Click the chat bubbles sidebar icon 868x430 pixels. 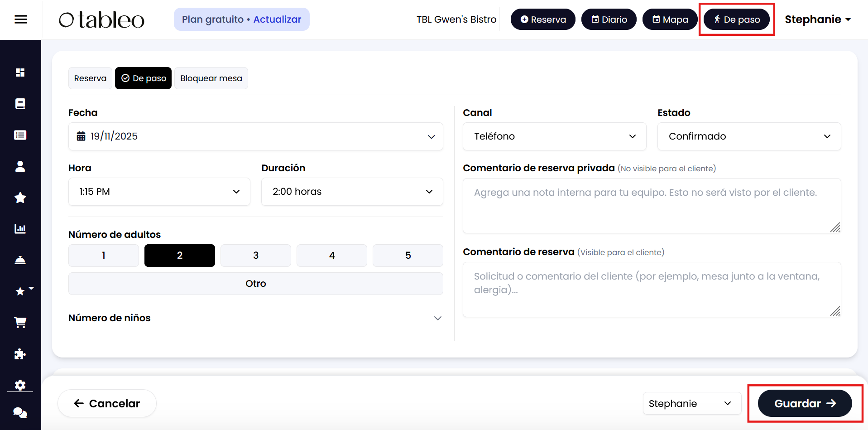[x=20, y=413]
